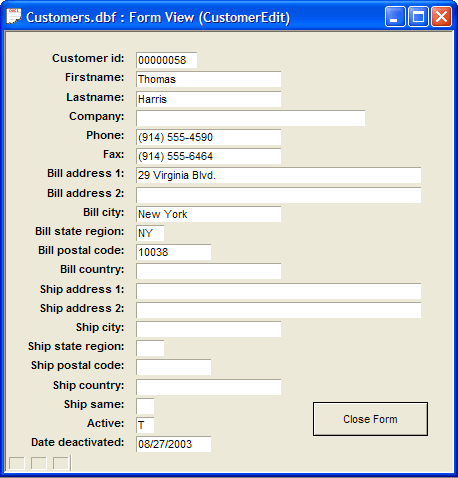The image size is (458, 478).
Task: Select the Date deactivated field
Action: coord(173,444)
